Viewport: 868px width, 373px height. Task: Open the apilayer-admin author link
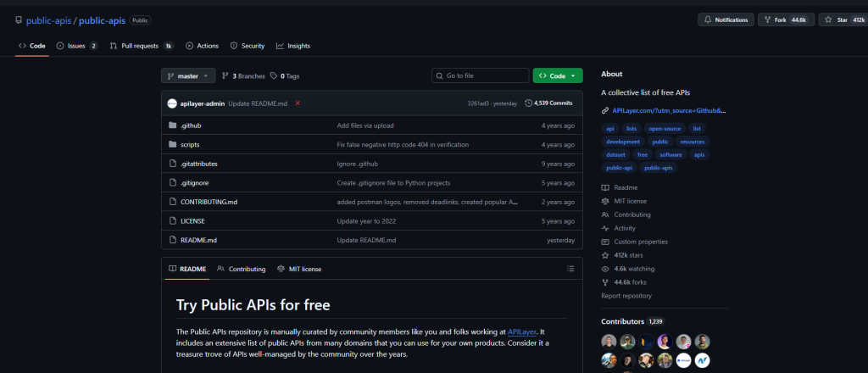(x=202, y=103)
